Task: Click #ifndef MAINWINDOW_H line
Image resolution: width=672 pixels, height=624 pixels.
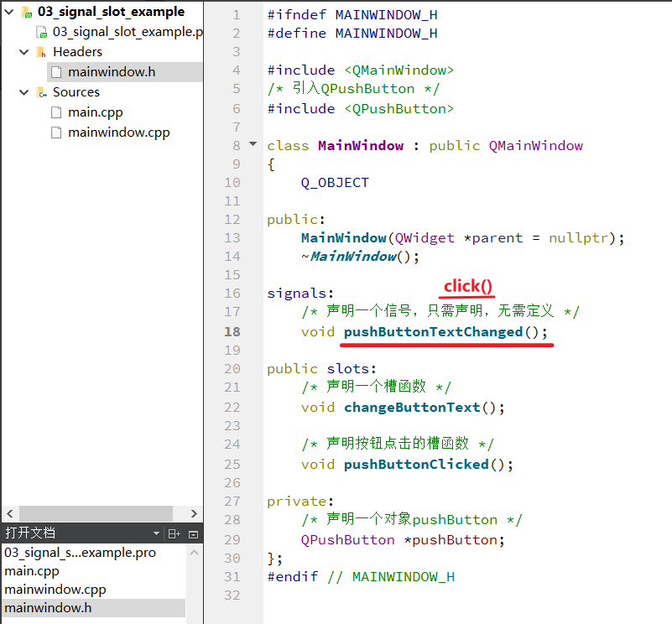Action: pos(352,15)
